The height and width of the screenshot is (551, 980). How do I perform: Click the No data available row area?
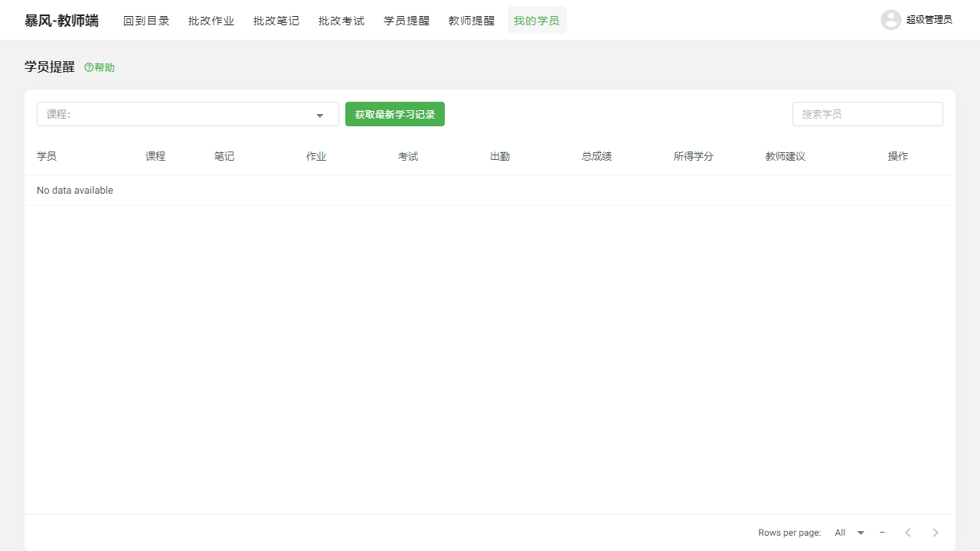pyautogui.click(x=75, y=190)
